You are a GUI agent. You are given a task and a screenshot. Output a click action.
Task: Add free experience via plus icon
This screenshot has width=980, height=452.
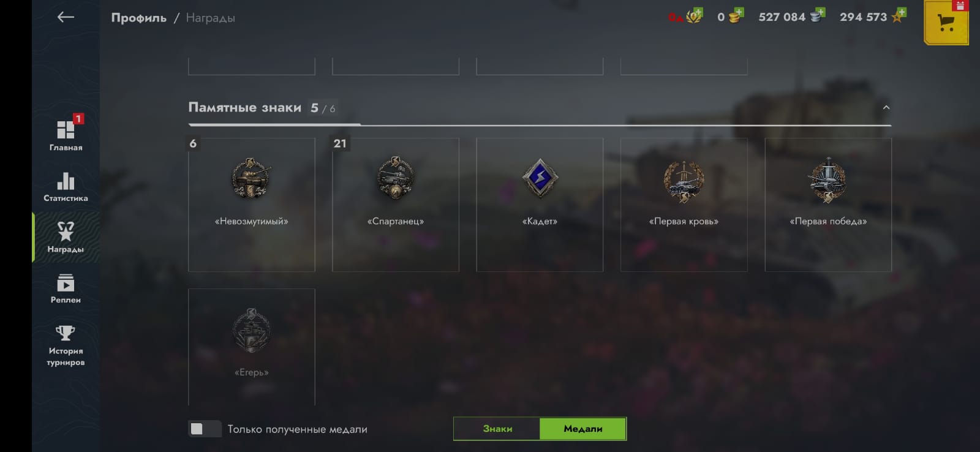click(901, 12)
